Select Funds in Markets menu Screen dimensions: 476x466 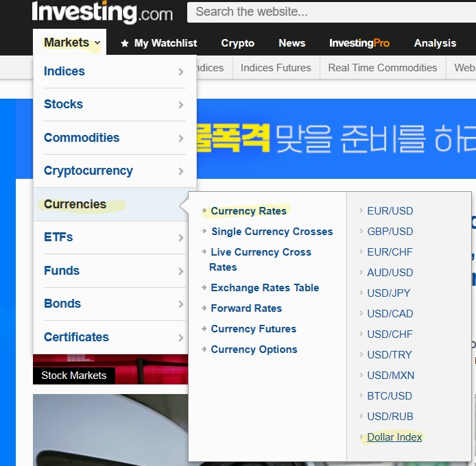[x=62, y=270]
